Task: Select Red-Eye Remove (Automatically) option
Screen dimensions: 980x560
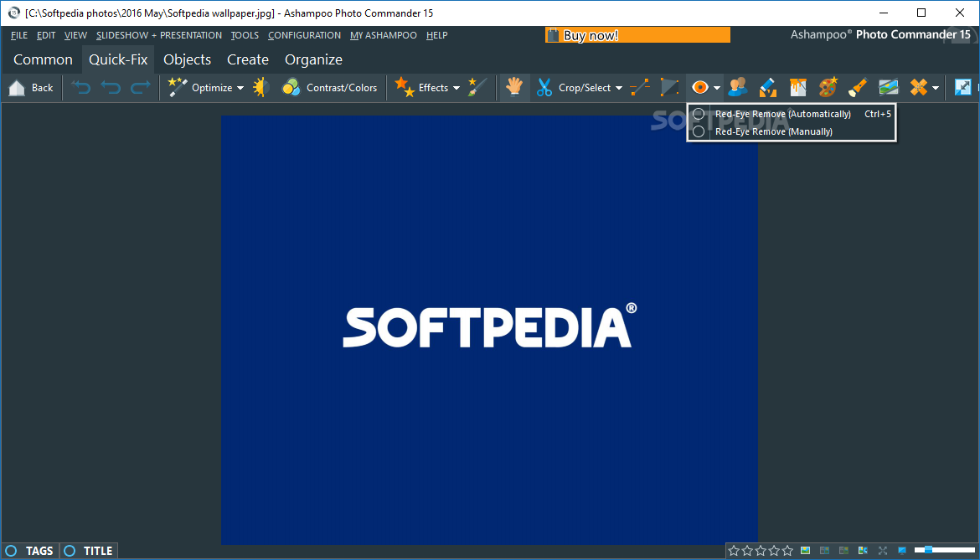Action: pyautogui.click(x=792, y=114)
